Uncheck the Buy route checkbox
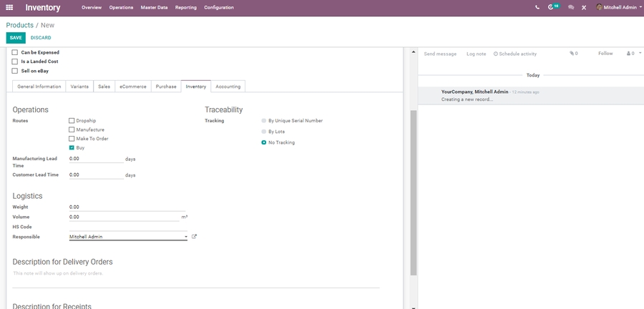Image resolution: width=644 pixels, height=309 pixels. click(x=72, y=147)
